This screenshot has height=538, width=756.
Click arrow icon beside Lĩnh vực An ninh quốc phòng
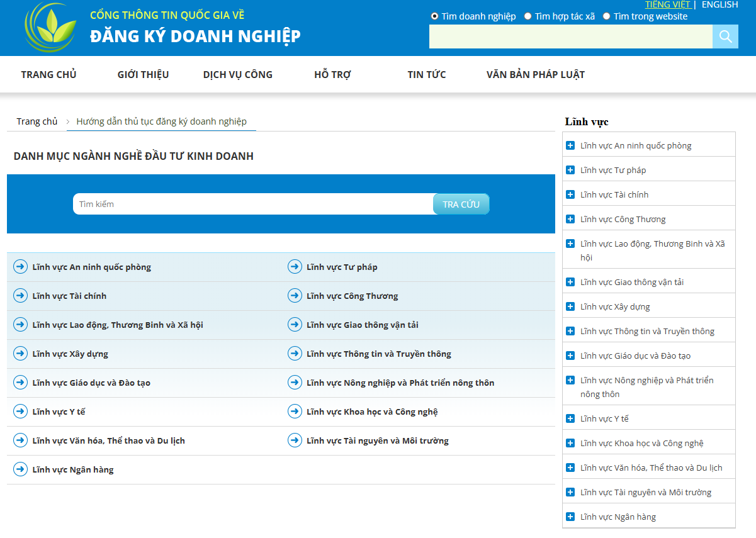pos(21,267)
